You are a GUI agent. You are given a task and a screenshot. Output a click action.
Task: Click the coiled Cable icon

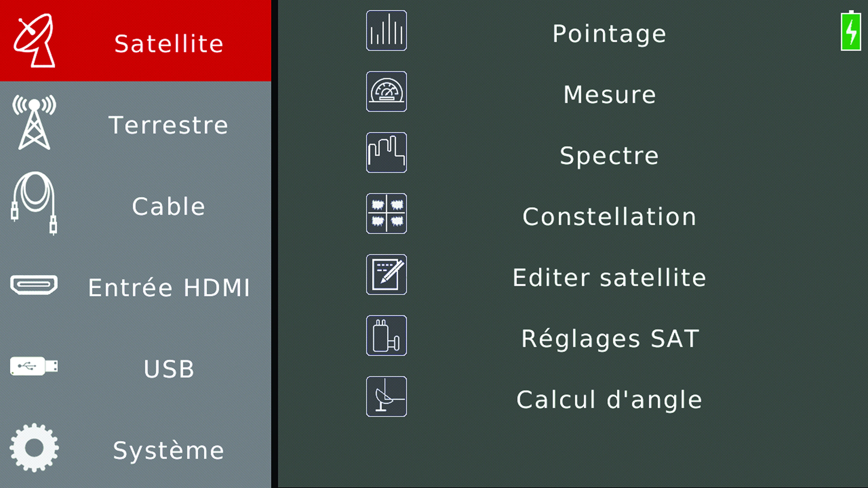click(x=34, y=203)
